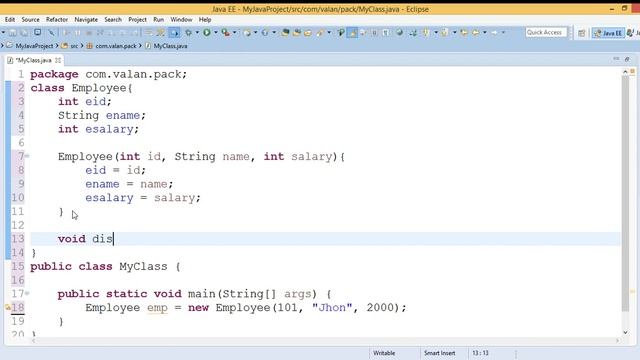Click the Open Web Browser globe icon

pos(400,32)
